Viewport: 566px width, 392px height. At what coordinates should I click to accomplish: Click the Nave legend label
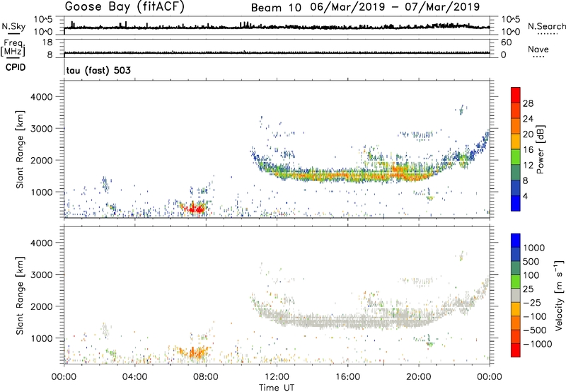click(x=538, y=50)
